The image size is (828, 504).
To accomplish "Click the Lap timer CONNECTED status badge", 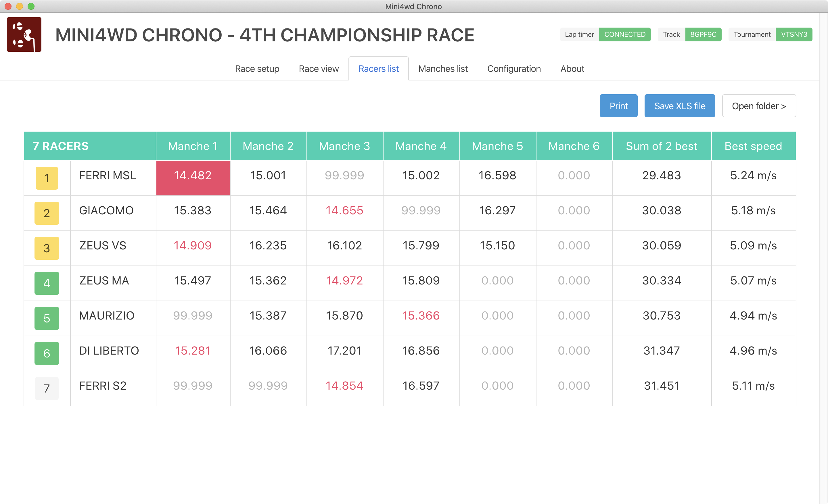I will 624,34.
